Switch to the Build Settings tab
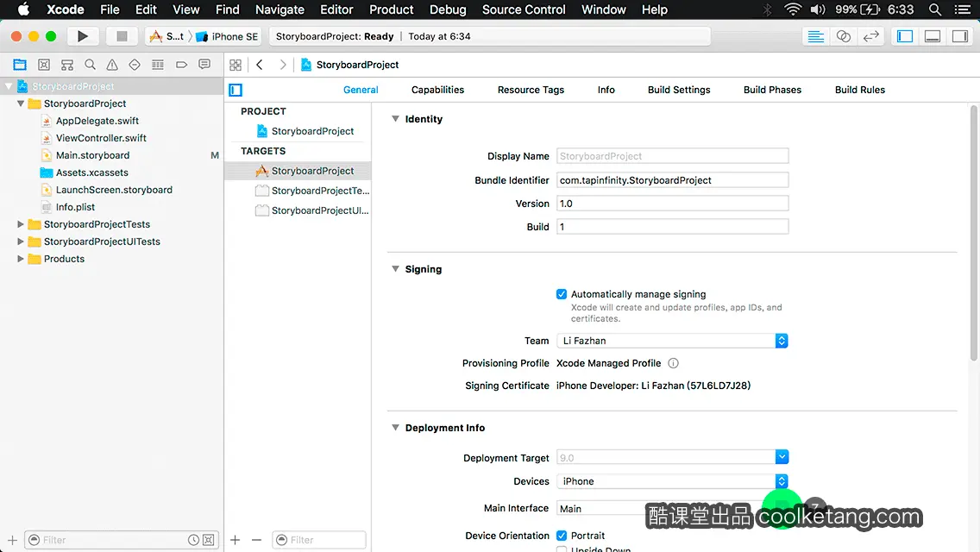The height and width of the screenshot is (552, 980). pos(679,90)
